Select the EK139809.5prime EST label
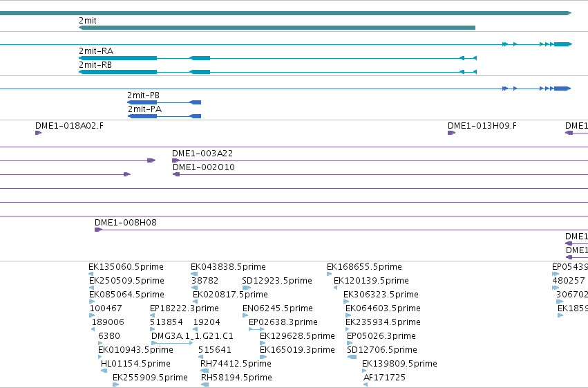The width and height of the screenshot is (588, 388). 400,364
